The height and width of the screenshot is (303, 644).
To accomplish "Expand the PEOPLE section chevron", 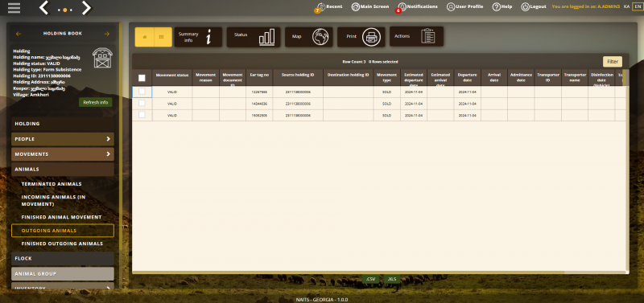I will pos(108,139).
